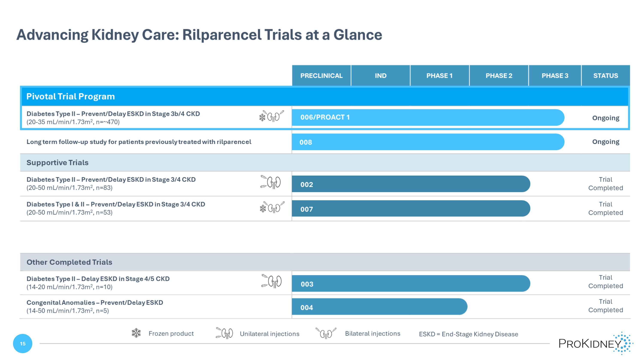The width and height of the screenshot is (644, 362).
Task: Select the PRECLINICAL column header
Action: pos(321,76)
